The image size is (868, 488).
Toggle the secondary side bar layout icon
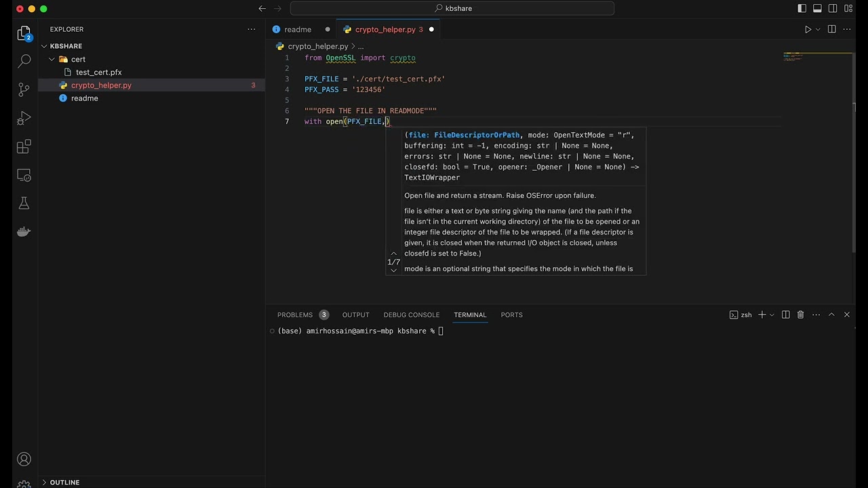click(x=833, y=8)
